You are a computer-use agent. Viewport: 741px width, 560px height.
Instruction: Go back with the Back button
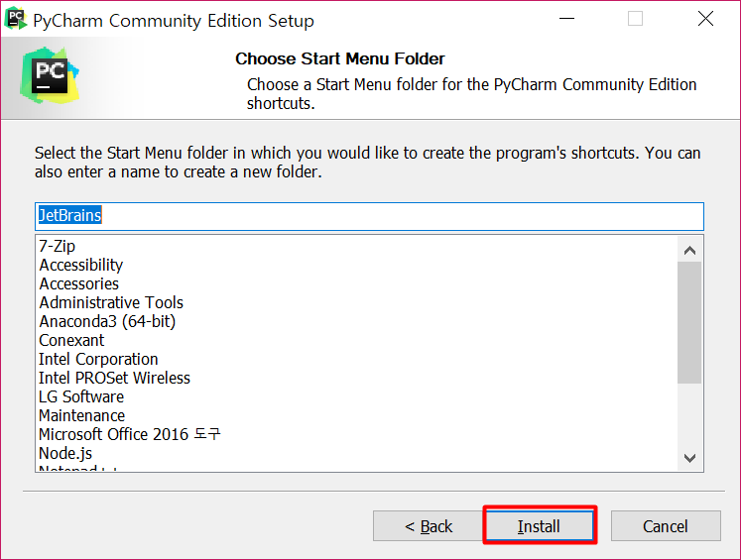(x=428, y=526)
